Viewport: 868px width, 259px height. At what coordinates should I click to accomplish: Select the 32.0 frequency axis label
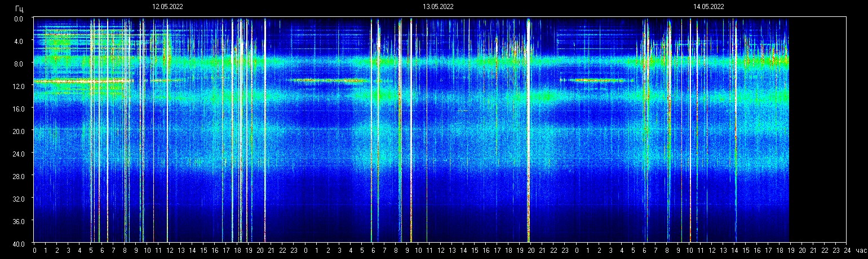click(19, 199)
